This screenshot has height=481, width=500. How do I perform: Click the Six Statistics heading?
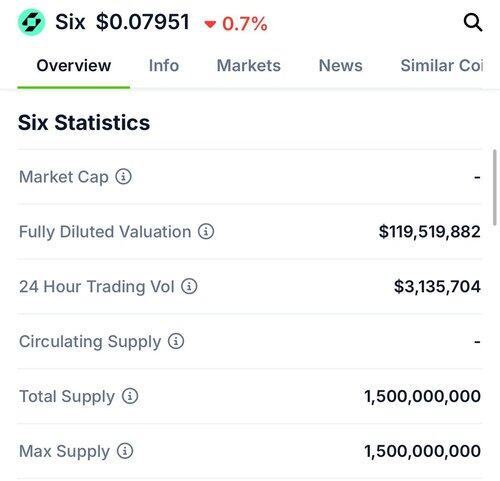point(84,122)
